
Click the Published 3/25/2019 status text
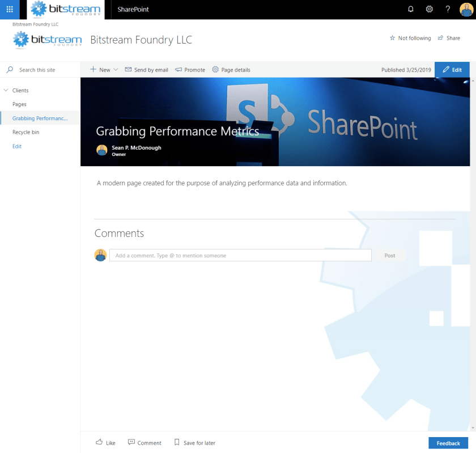click(406, 70)
